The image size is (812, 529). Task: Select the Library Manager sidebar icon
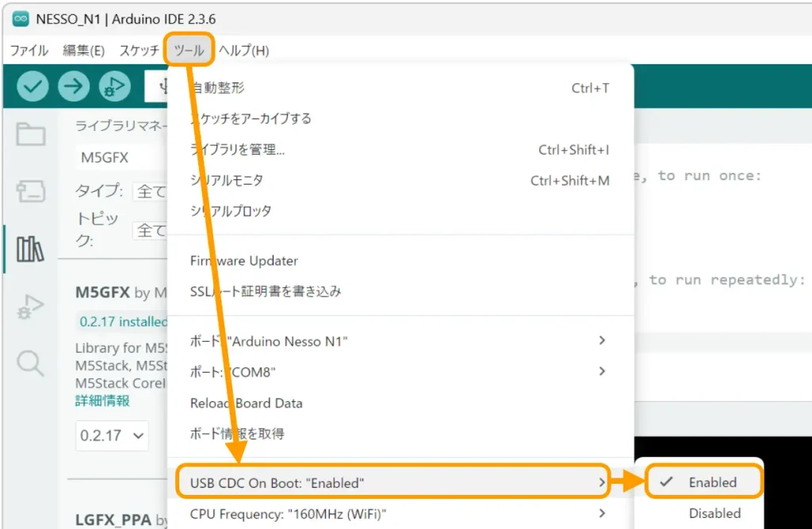click(x=29, y=249)
